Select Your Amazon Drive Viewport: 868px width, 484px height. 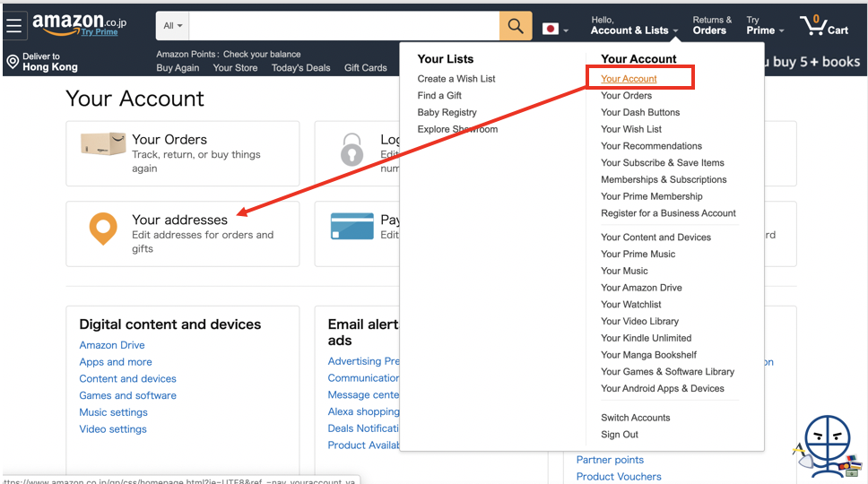[x=642, y=288]
